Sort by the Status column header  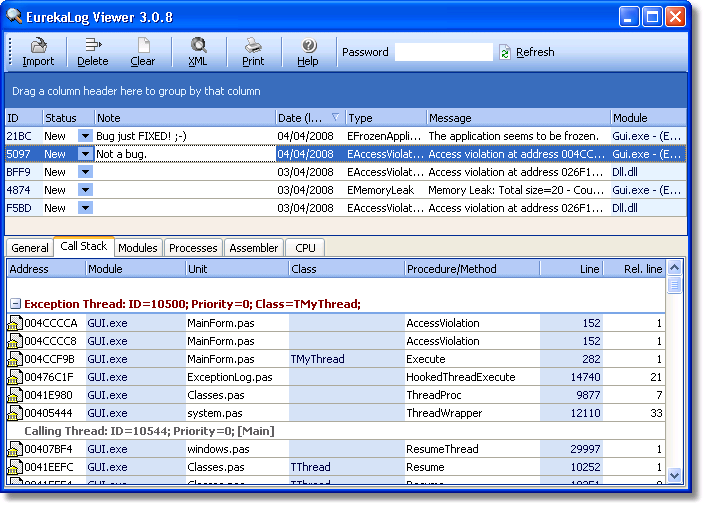68,118
